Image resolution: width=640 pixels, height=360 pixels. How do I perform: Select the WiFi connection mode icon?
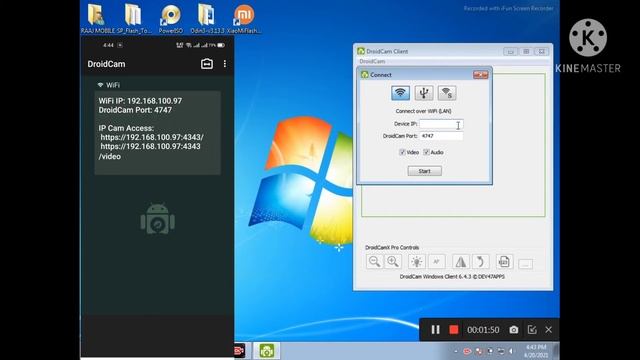(x=400, y=93)
